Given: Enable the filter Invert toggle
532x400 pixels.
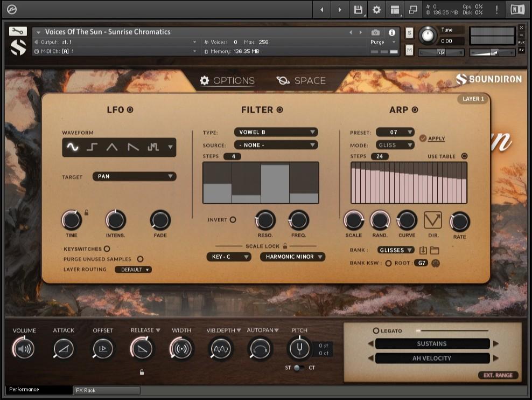Looking at the screenshot, I should tap(234, 219).
